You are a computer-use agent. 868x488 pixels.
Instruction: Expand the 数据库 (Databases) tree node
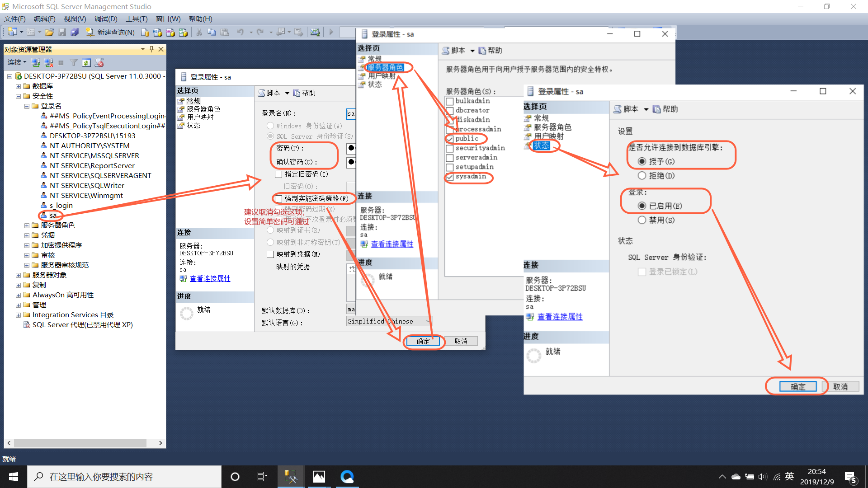click(x=18, y=86)
